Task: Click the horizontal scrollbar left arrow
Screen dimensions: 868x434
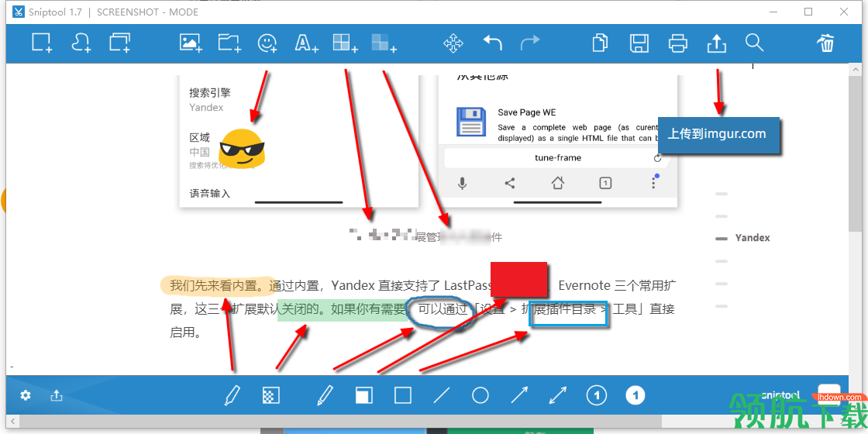Action: point(13,422)
